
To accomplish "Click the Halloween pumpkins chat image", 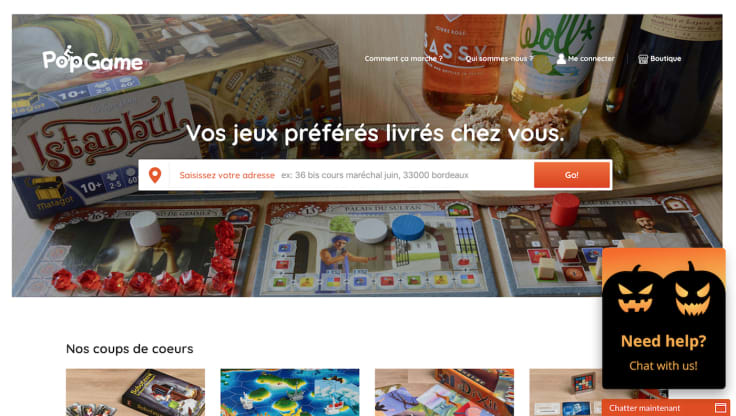I will point(664,290).
